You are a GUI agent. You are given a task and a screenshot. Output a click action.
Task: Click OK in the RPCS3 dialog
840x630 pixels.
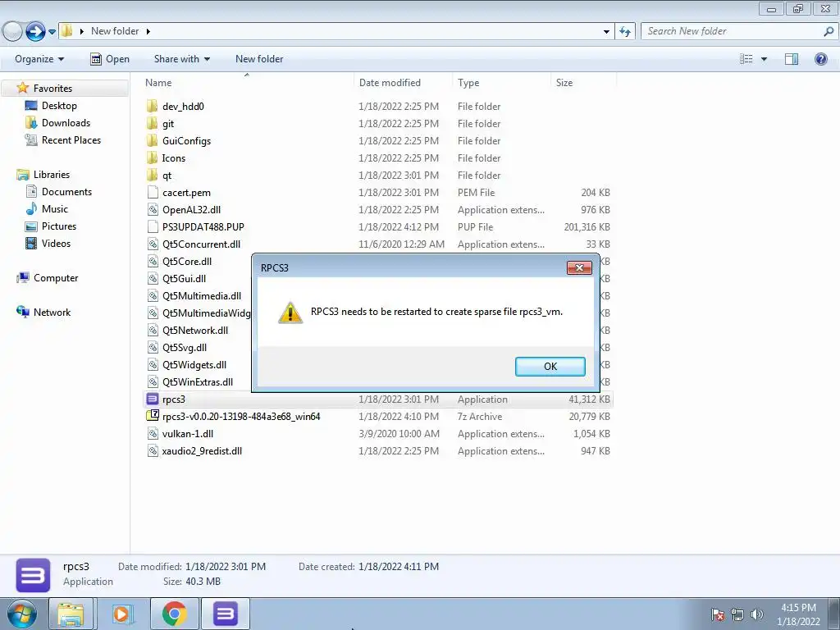click(550, 367)
